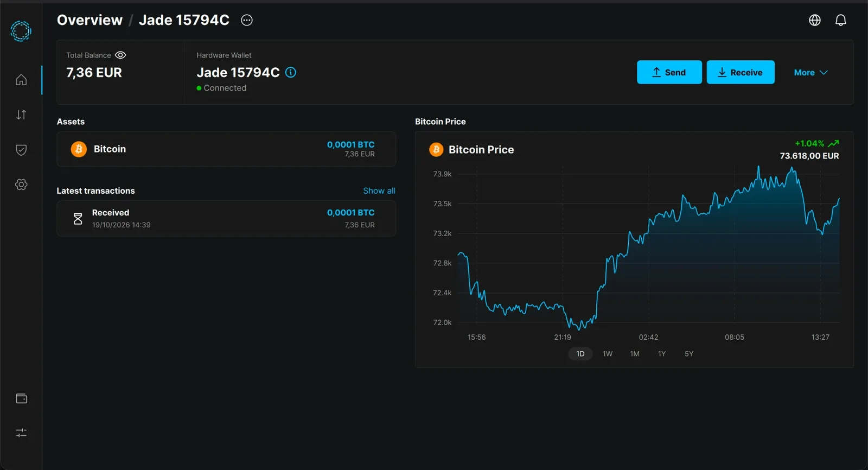The height and width of the screenshot is (470, 868).
Task: Open the preferences sliders icon
Action: (21, 433)
